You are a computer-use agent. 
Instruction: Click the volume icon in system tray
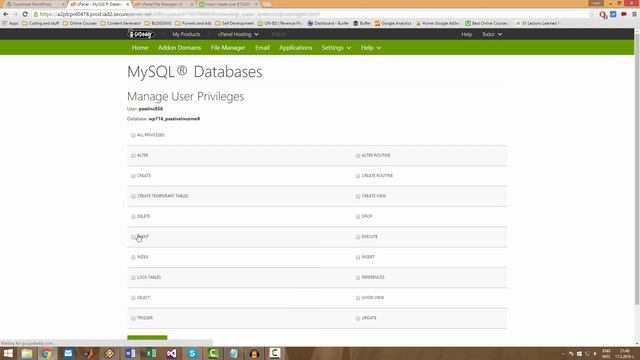coord(595,353)
